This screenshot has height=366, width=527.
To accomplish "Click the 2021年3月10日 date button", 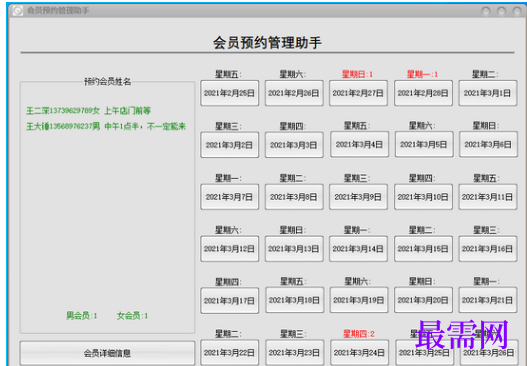I will [x=423, y=197].
